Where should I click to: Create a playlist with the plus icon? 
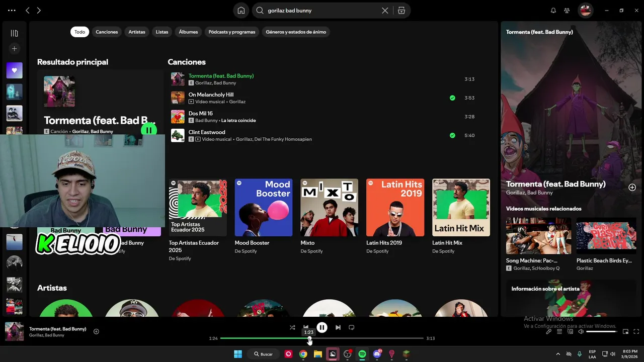click(x=14, y=49)
